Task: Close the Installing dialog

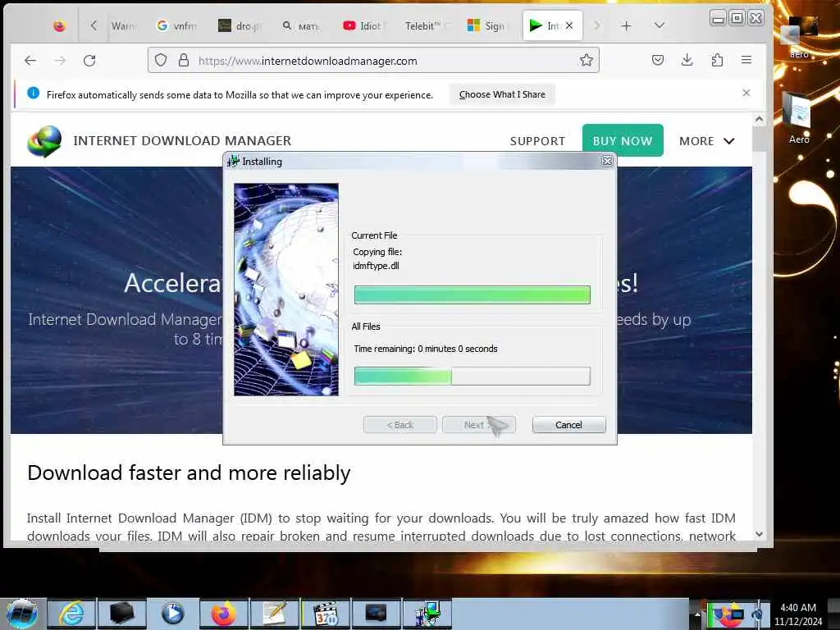Action: [607, 162]
